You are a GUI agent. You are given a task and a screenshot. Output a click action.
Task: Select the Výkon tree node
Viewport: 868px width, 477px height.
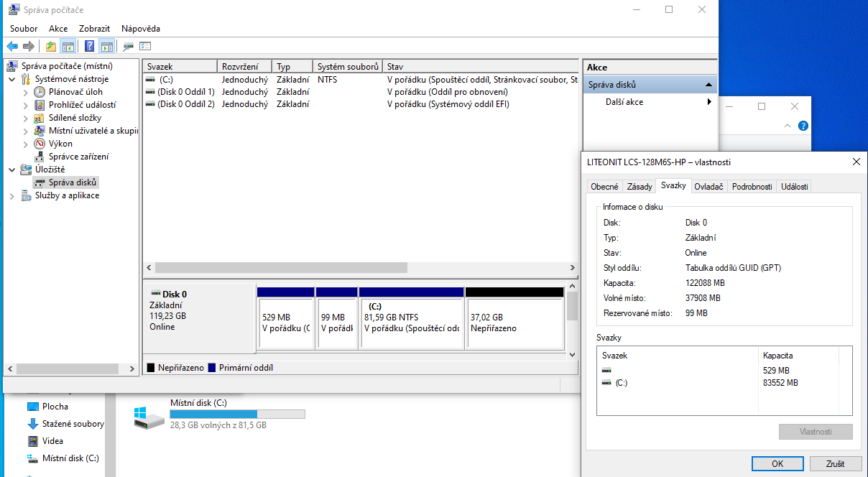coord(60,144)
